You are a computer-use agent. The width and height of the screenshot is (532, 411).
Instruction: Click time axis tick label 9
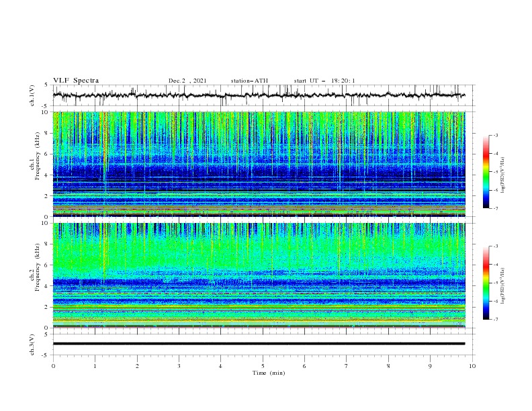pyautogui.click(x=430, y=366)
